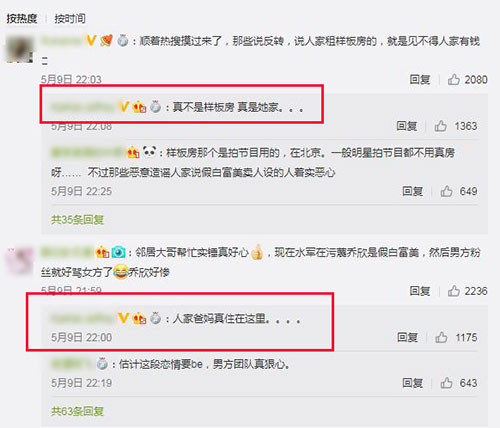Screen dimensions: 500x428
Task: Sort comments by 按热度
Action: pyautogui.click(x=22, y=18)
